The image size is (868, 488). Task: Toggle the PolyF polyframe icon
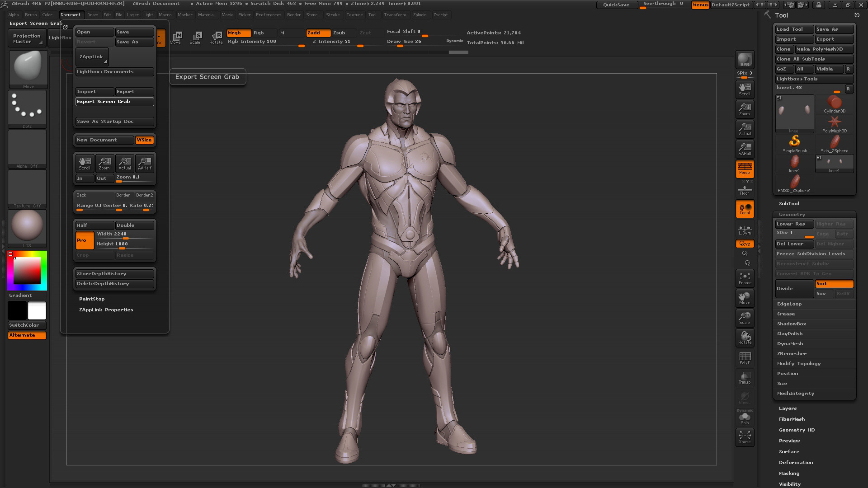[745, 358]
